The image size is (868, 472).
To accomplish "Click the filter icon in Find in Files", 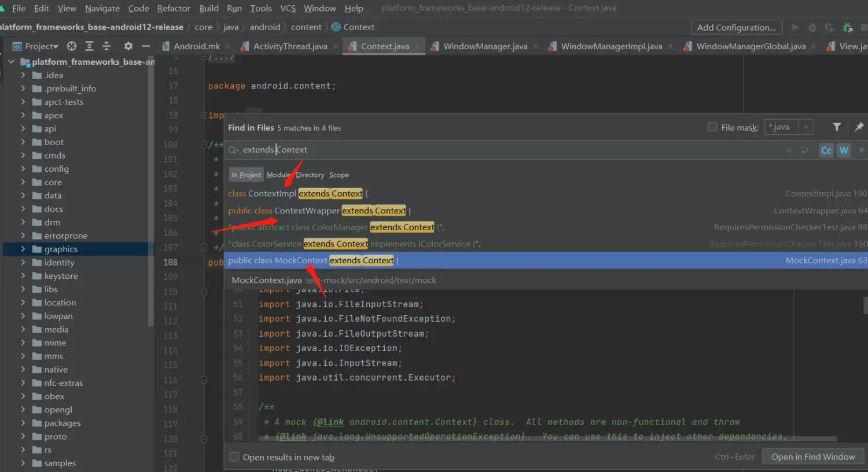I will (836, 127).
